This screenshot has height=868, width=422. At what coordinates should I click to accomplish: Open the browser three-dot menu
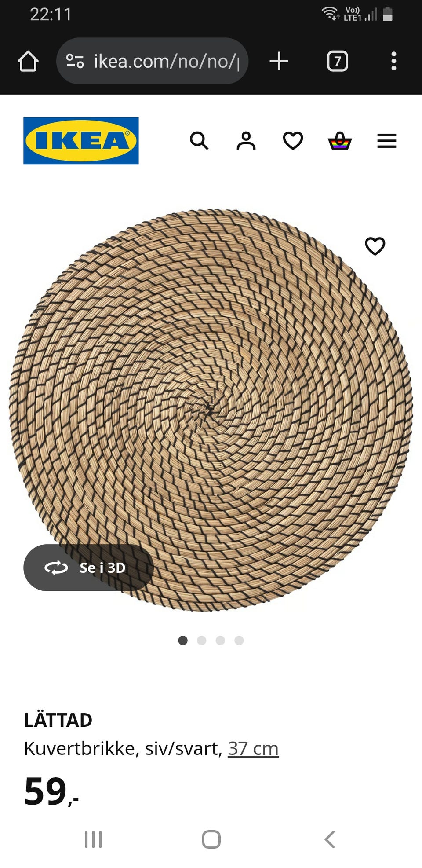tap(394, 61)
